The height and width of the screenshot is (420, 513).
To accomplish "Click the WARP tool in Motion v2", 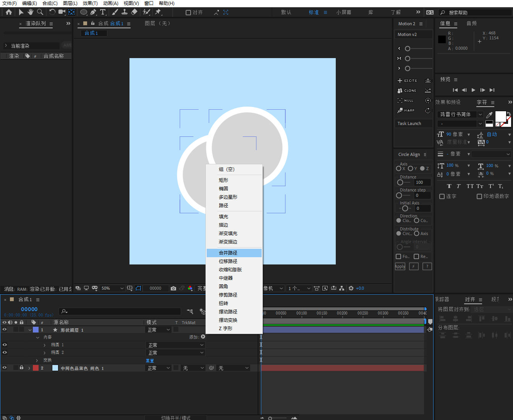I will [x=406, y=110].
